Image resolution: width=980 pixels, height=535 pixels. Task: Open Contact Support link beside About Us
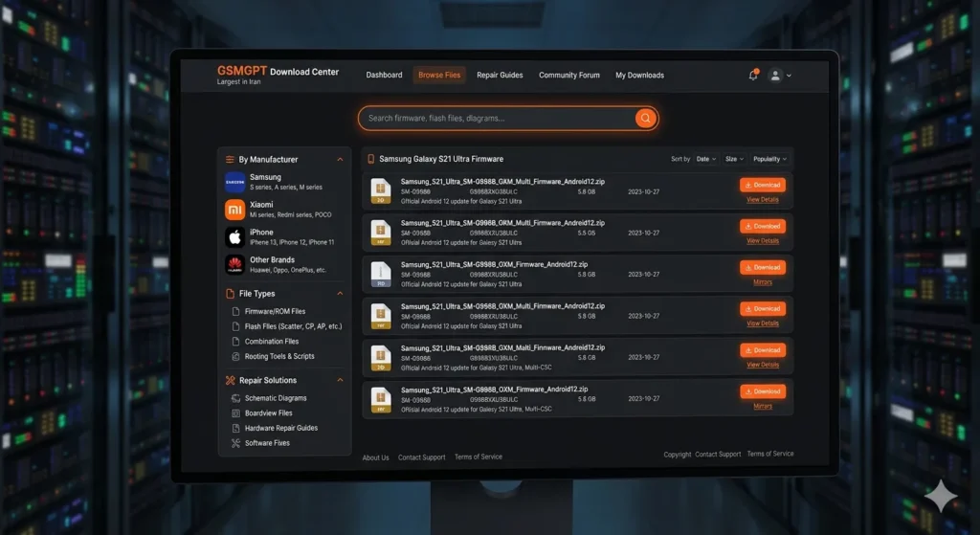tap(422, 457)
